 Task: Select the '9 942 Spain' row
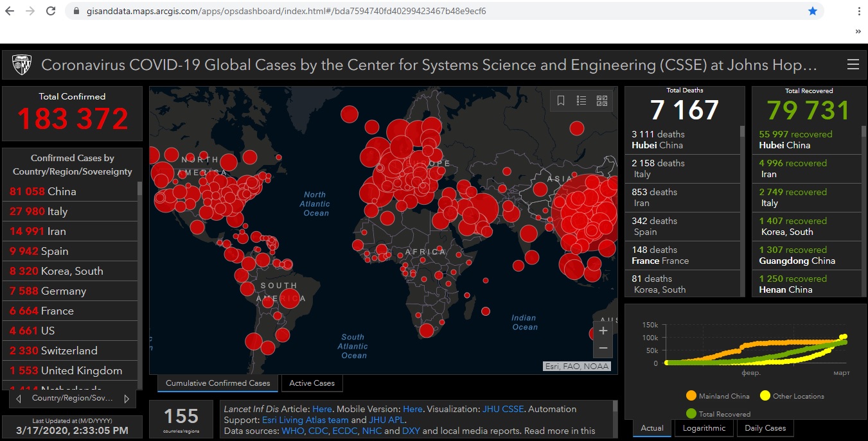70,251
